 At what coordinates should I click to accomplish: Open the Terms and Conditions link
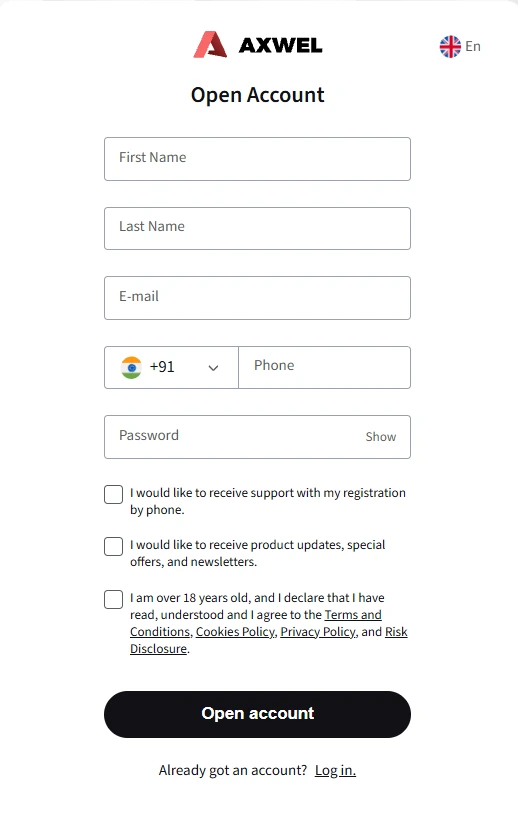(x=256, y=623)
